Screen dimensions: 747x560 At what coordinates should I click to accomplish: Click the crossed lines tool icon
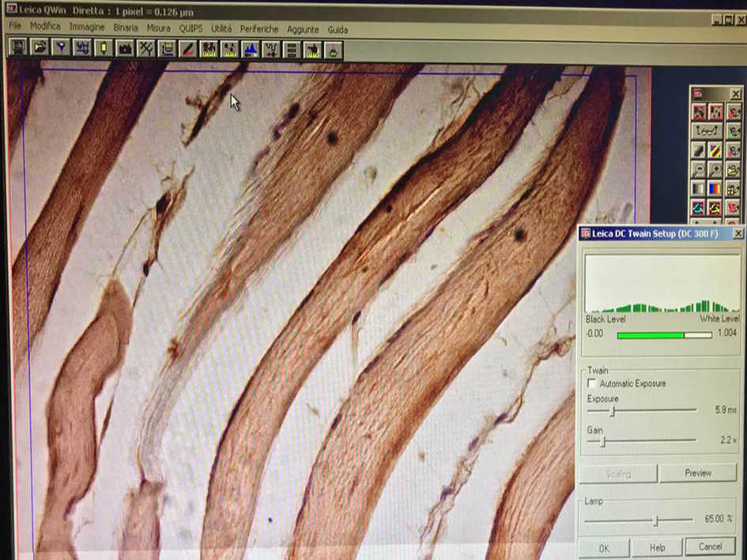(145, 48)
